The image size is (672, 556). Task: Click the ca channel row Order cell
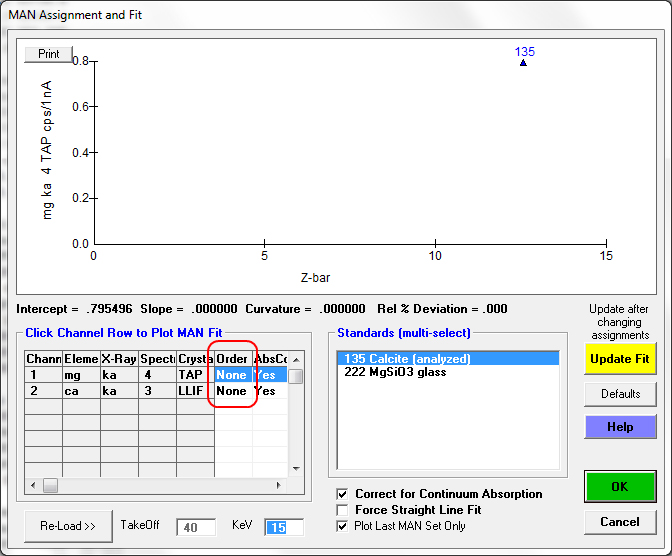232,391
